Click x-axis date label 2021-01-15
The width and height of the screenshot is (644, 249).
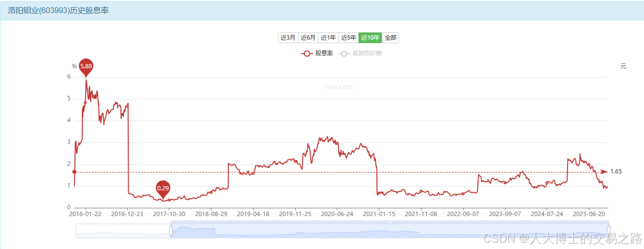[x=379, y=213]
